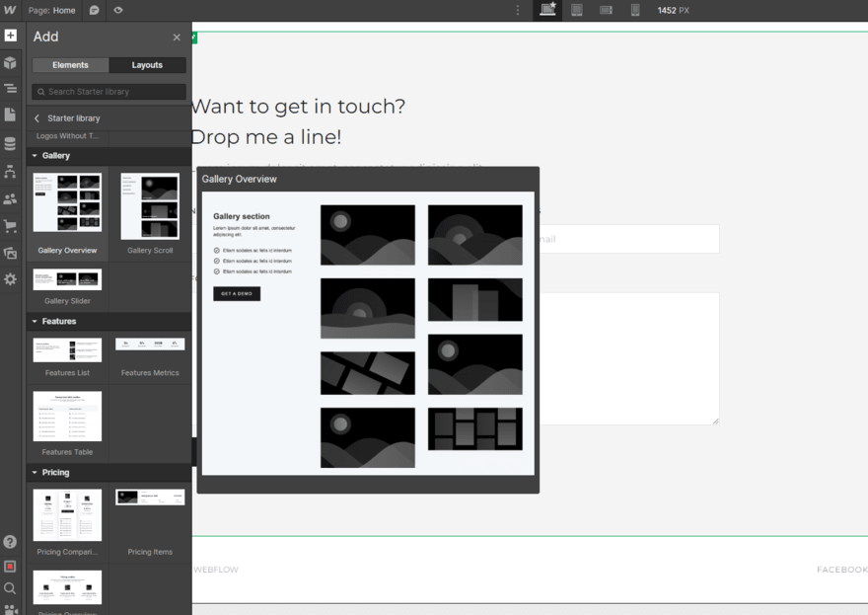Open the Assets panel
The width and height of the screenshot is (868, 615).
[10, 253]
